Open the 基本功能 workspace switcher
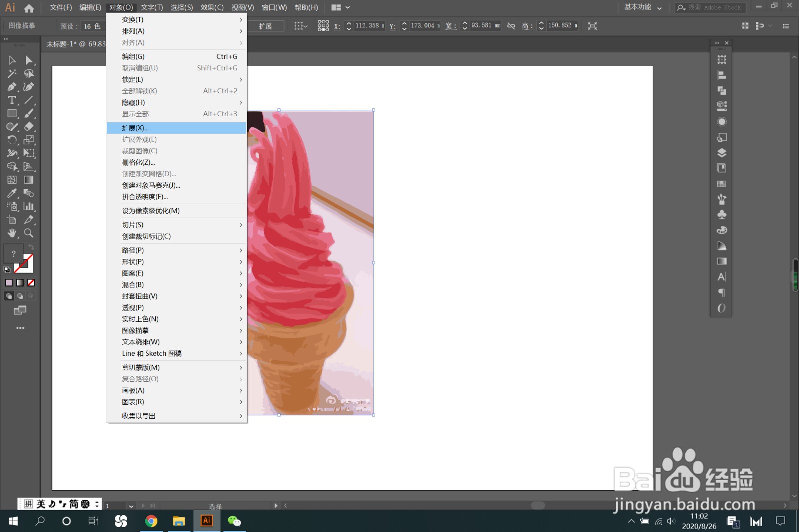 coord(643,7)
